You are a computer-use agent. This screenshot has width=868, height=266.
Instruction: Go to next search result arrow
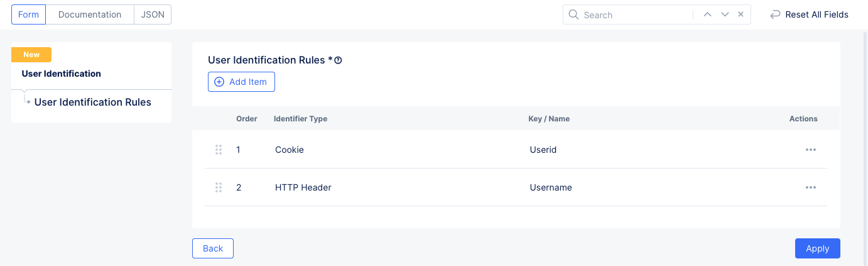pyautogui.click(x=725, y=14)
